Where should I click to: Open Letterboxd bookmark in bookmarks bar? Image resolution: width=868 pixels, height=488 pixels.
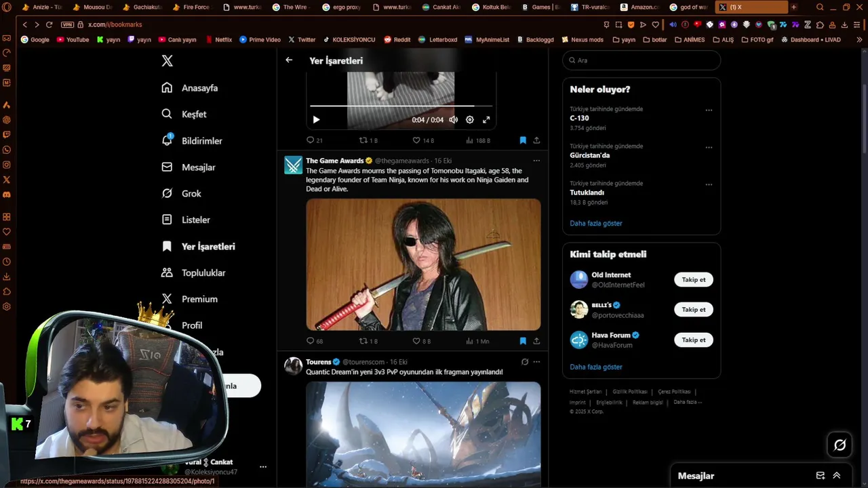(x=438, y=40)
